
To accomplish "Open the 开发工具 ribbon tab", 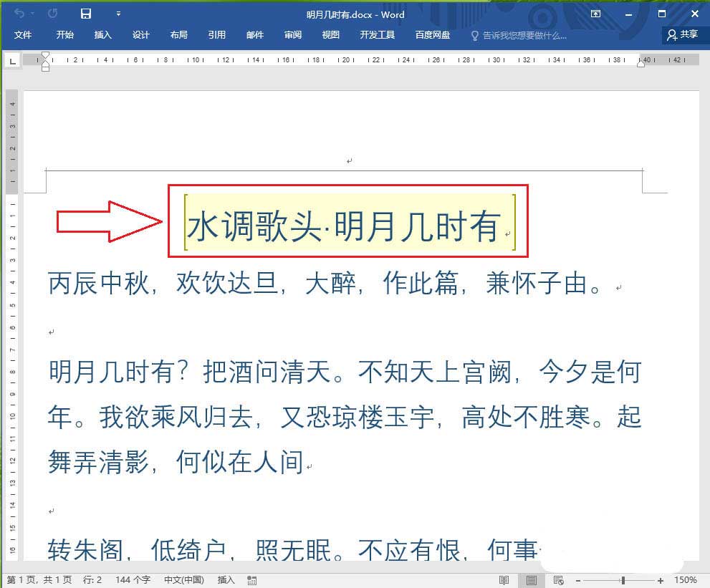I will 377,35.
